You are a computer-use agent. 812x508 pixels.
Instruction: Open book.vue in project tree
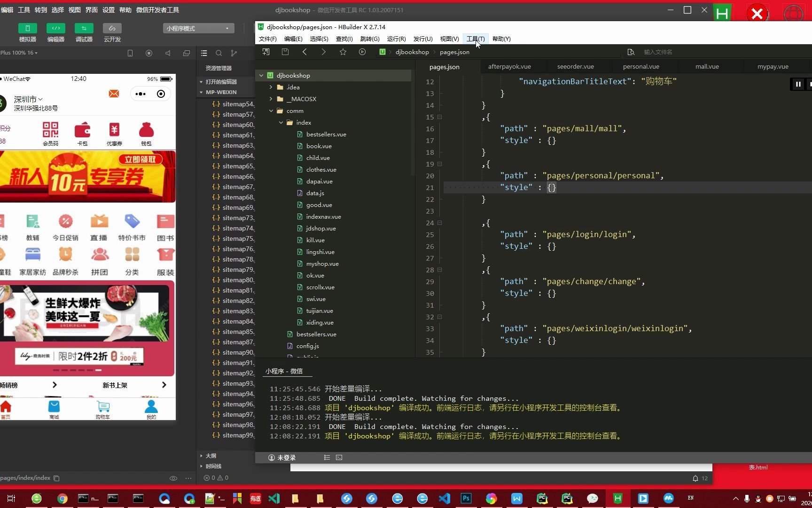click(x=319, y=146)
